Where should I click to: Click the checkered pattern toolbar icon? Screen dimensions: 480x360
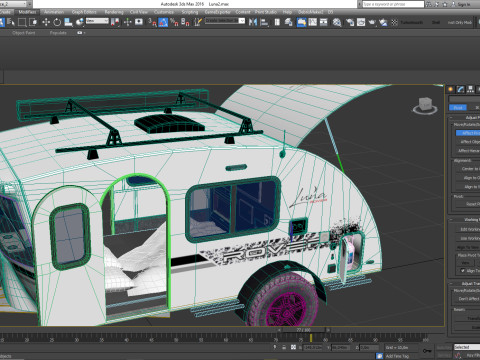[395, 22]
